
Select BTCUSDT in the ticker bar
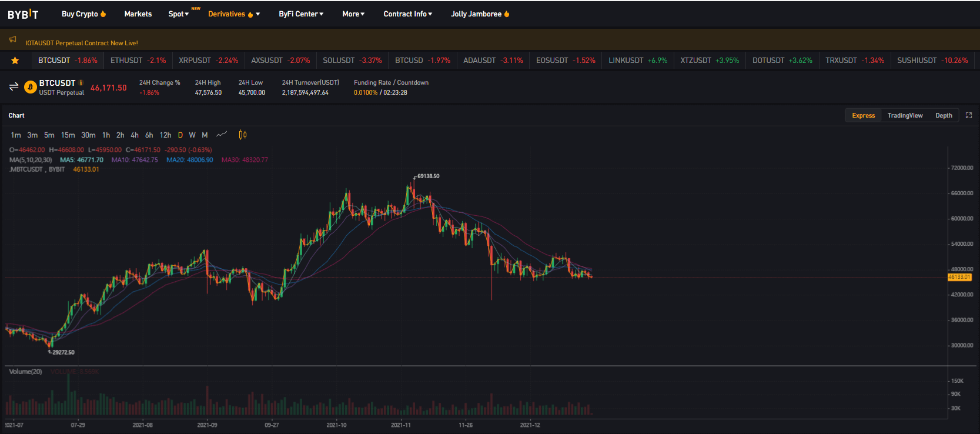click(68, 61)
